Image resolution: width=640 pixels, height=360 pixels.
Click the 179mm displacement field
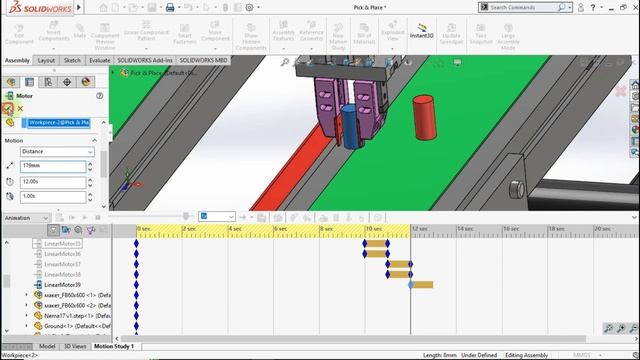point(53,166)
